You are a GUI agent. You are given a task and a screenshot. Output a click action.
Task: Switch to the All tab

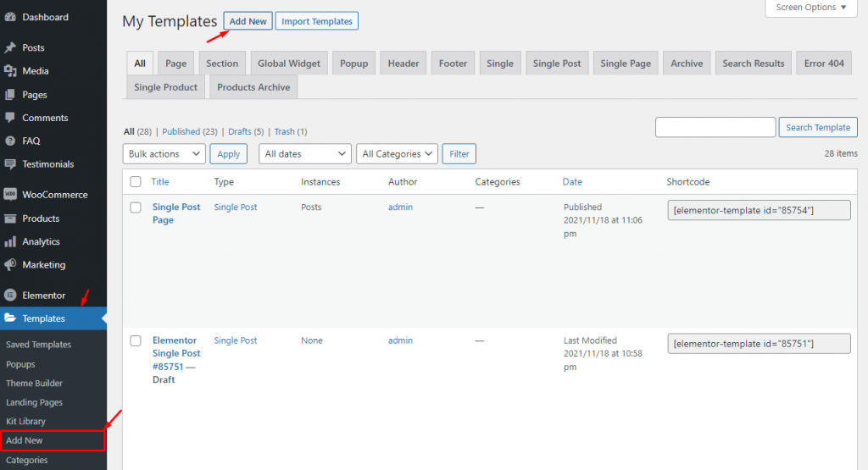(140, 64)
